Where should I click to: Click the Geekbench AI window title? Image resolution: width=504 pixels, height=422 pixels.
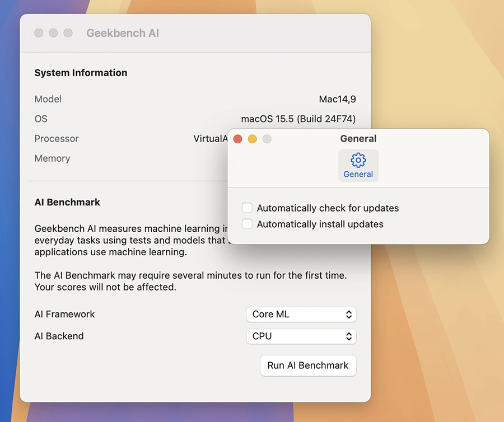(x=123, y=34)
